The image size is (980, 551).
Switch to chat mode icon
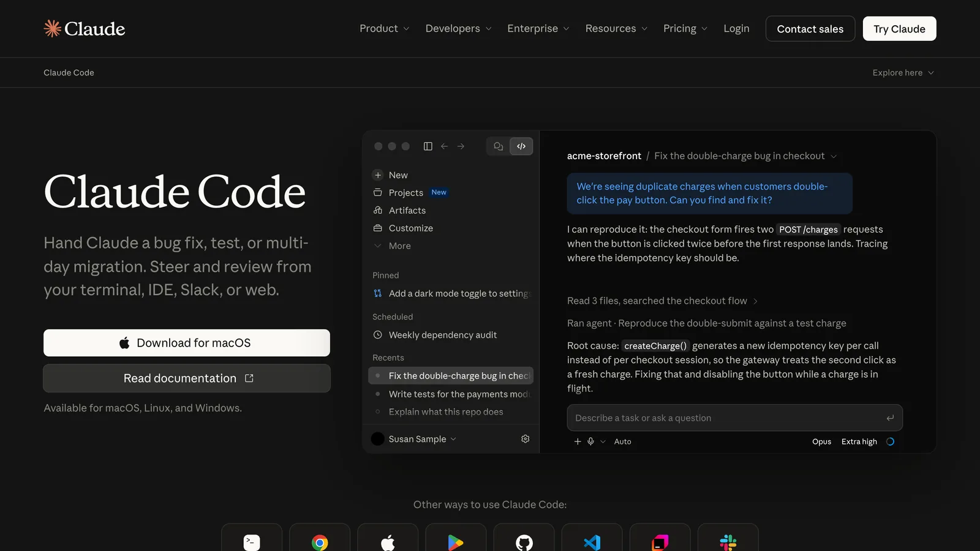point(499,146)
